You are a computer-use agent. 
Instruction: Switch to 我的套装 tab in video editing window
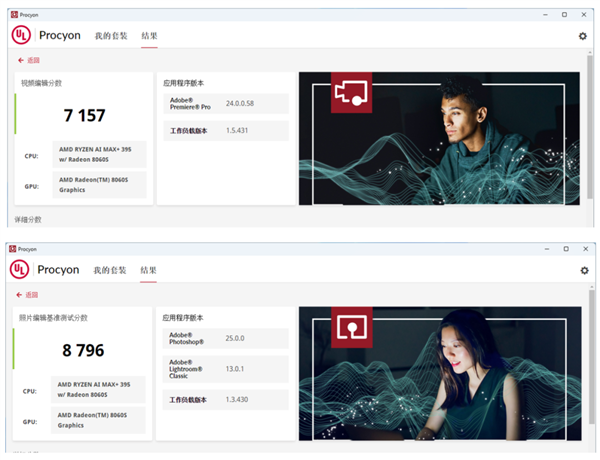pos(109,36)
